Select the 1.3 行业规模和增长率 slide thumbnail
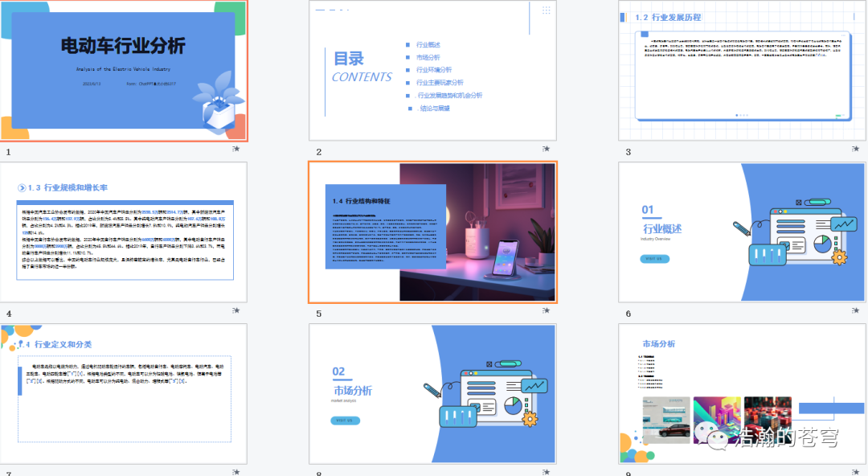Screen dimensions: 868x476 (124, 232)
